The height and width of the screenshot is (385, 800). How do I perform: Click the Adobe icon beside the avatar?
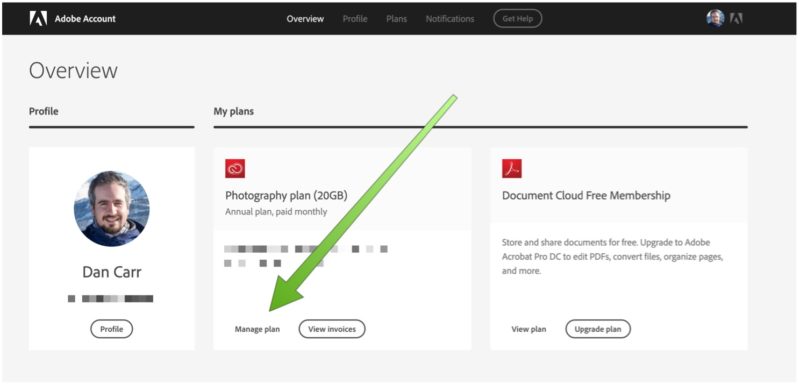click(736, 19)
